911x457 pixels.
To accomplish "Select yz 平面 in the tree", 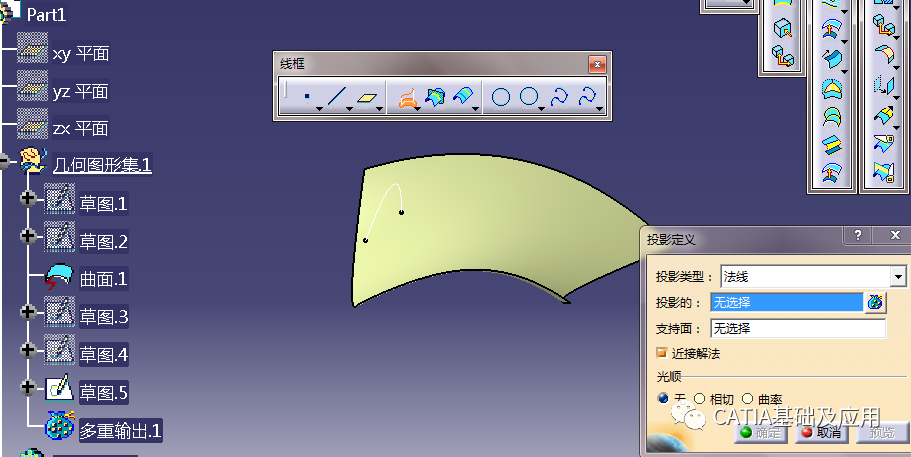I will 81,91.
